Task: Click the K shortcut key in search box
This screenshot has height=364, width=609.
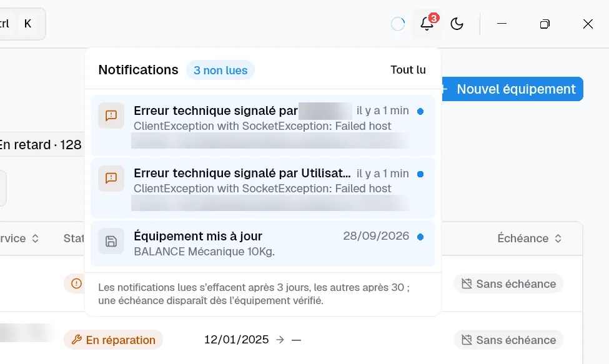Action: pos(27,24)
